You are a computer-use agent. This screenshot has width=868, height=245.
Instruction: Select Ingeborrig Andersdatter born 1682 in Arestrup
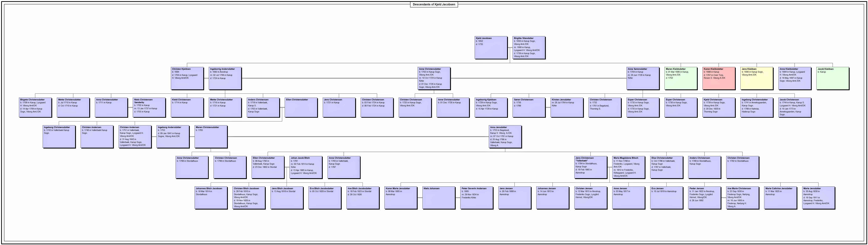tap(225, 78)
